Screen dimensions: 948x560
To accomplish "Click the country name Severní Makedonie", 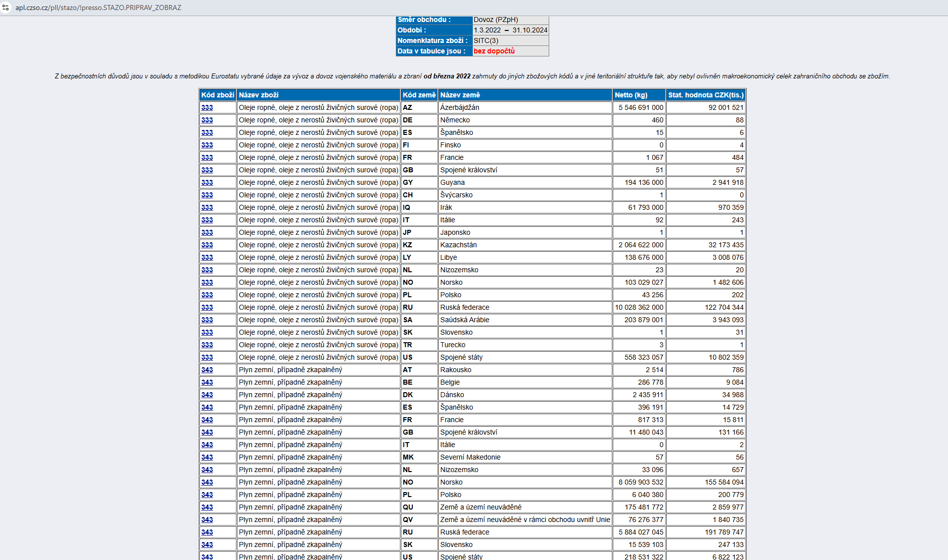I will (470, 457).
